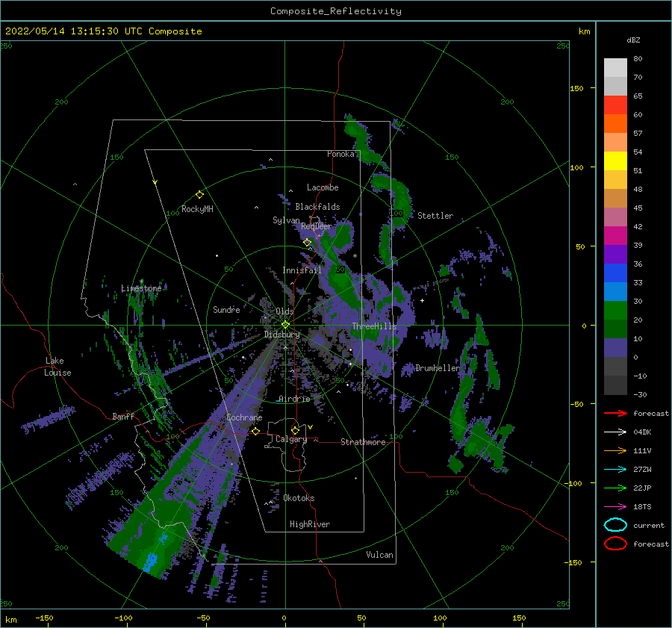672x628 pixels.
Task: Click the red forecast arrow in legend
Action: 615,413
